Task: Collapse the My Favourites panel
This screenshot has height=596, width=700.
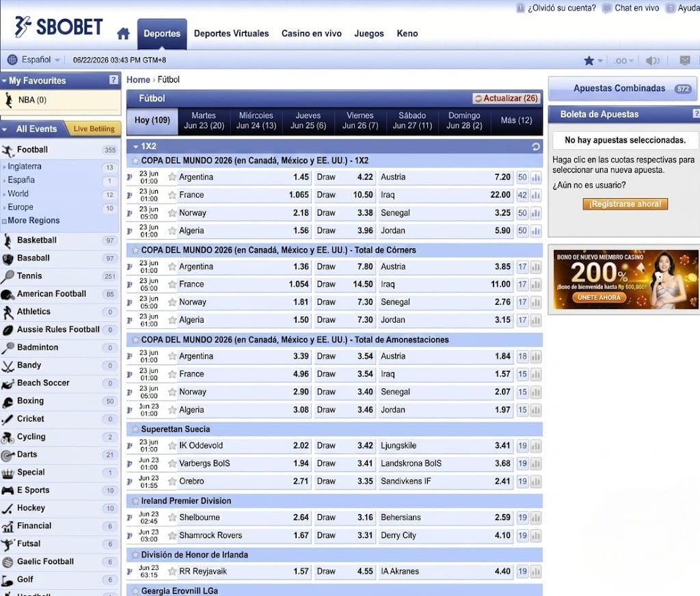Action: 4,81
